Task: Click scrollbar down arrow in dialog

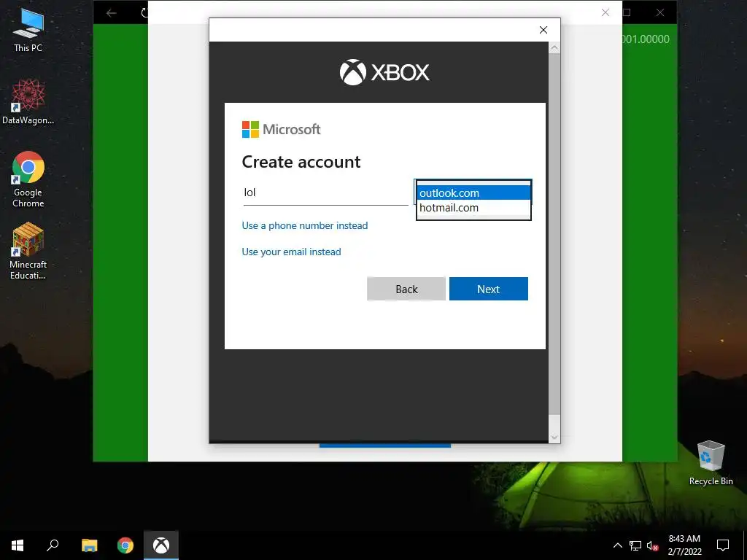Action: click(554, 437)
